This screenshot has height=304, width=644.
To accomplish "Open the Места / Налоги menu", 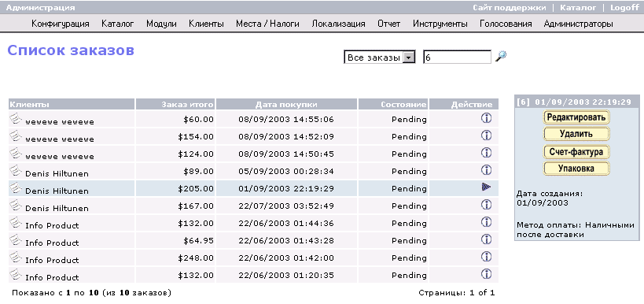I will point(267,24).
